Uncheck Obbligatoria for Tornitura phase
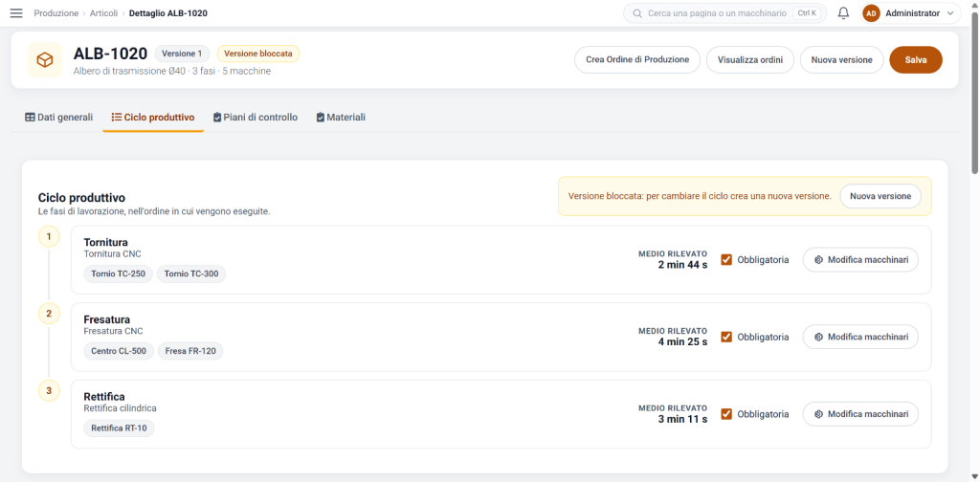Viewport: 980px width, 482px height. (x=726, y=260)
